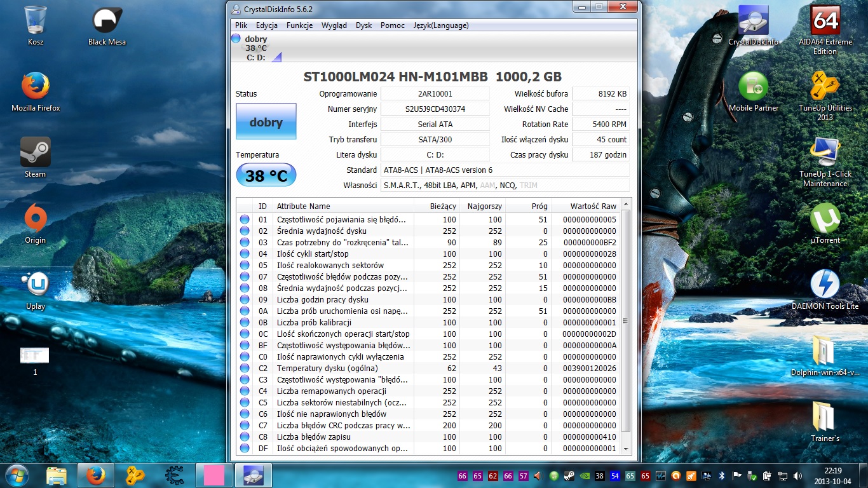Open the AIDA64 Extreme Edition desktop icon
868x488 pixels.
(825, 30)
